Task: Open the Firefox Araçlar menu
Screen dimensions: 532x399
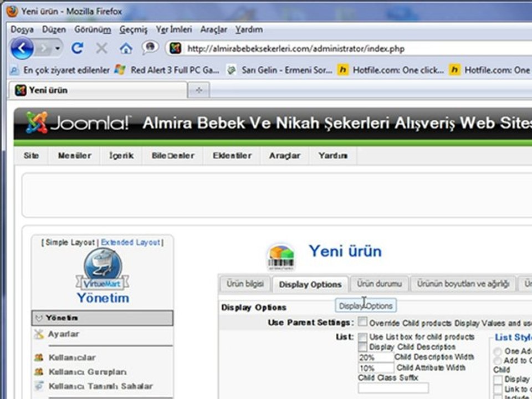Action: (213, 29)
